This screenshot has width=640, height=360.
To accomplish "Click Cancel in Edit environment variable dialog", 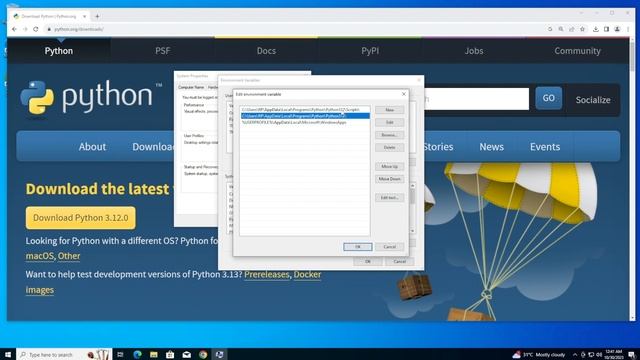I will pos(389,247).
